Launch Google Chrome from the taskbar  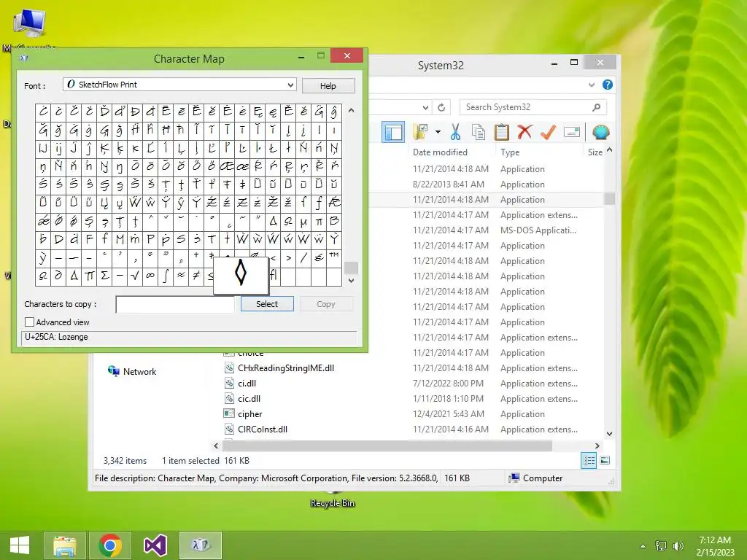point(110,545)
